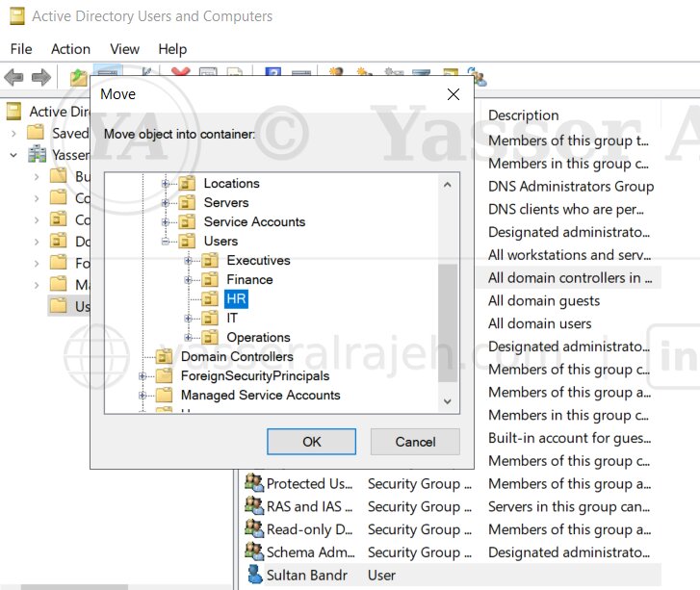Expand the ForeignSecurityPrincipals node
The image size is (700, 590).
pos(143,375)
